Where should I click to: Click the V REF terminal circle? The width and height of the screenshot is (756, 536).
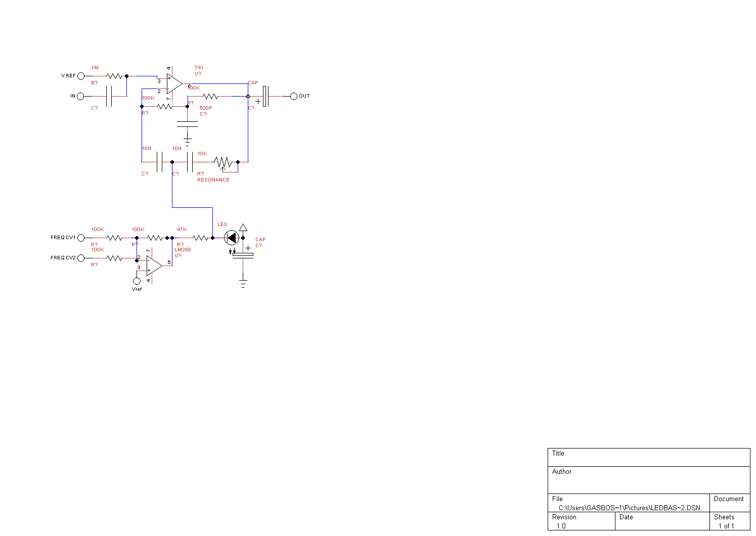coord(81,76)
